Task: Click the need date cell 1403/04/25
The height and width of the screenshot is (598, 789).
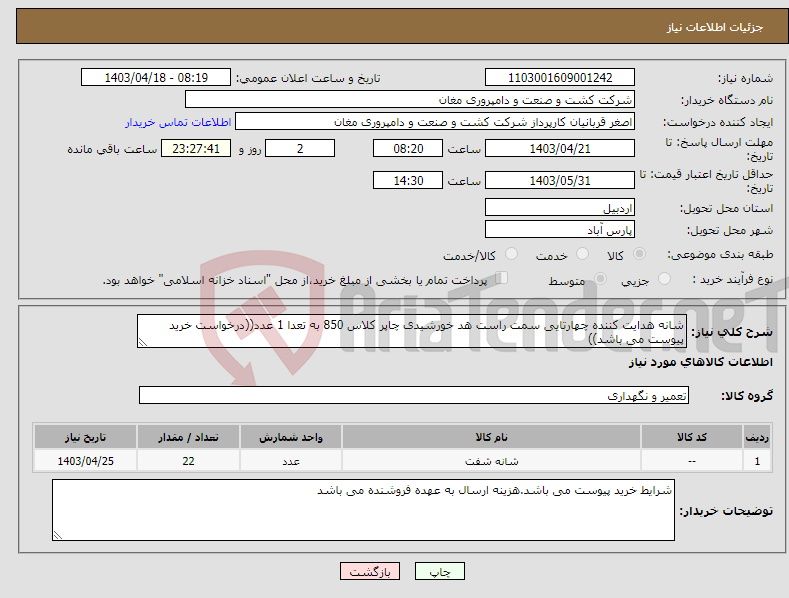Action: pos(86,461)
